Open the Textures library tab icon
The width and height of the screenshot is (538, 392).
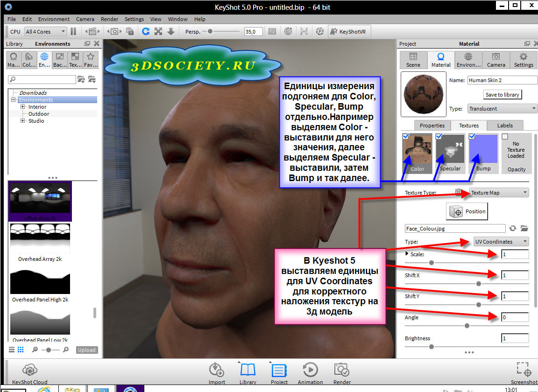(x=75, y=59)
